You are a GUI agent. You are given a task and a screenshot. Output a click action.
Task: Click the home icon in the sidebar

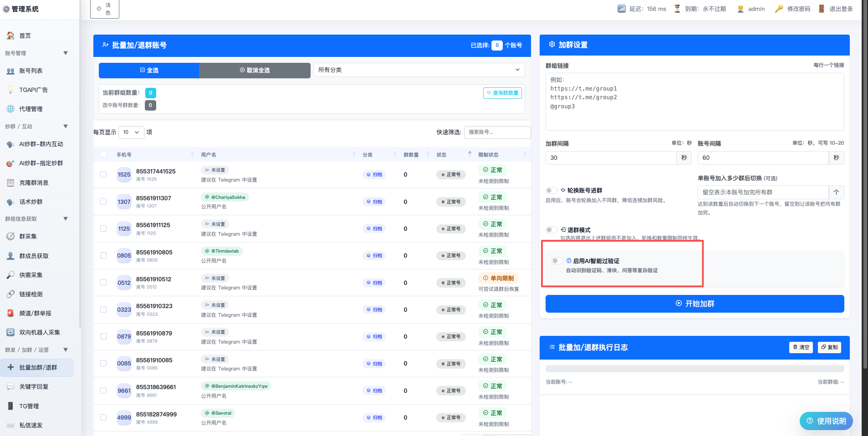pos(10,35)
